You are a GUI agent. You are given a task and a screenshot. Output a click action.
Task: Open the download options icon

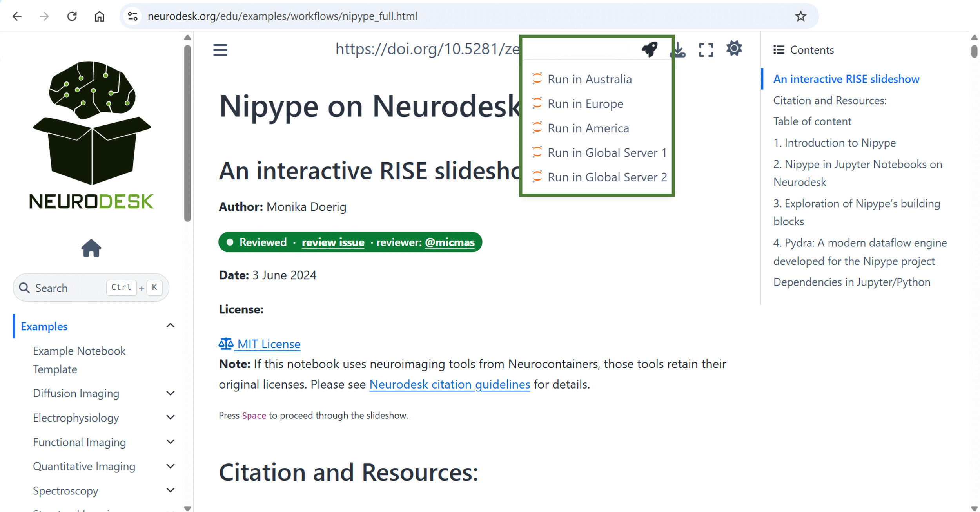point(678,50)
